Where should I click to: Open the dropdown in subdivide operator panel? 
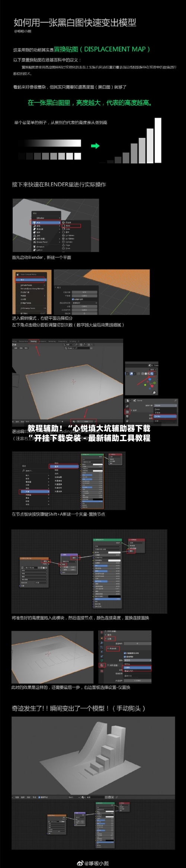click(x=84, y=303)
